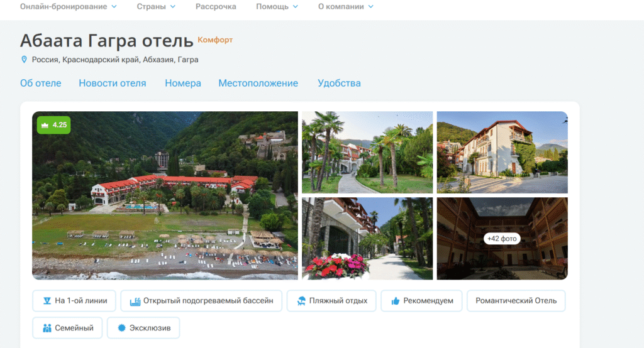Open the red flowers walkway photo
Image resolution: width=644 pixels, height=348 pixels.
click(367, 239)
